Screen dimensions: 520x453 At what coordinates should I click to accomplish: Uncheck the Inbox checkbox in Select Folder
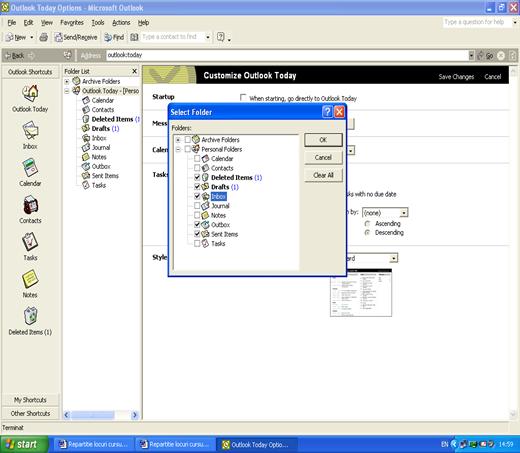coord(197,196)
